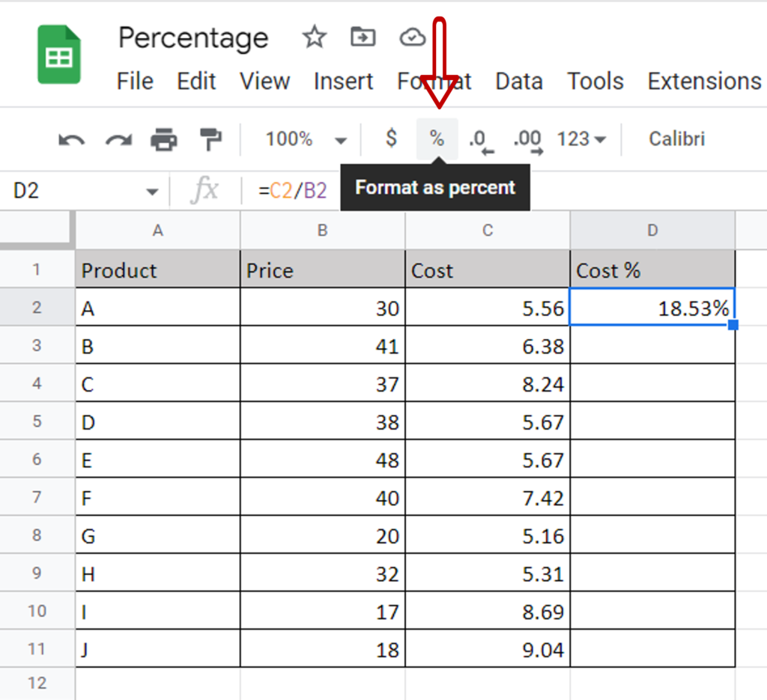Select cell C5 containing 5.67

tap(487, 421)
